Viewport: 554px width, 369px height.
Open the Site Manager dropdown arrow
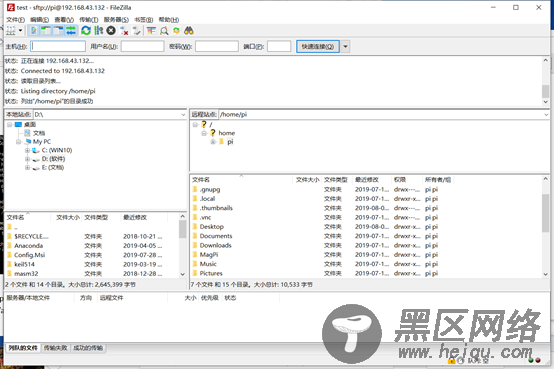(x=20, y=31)
